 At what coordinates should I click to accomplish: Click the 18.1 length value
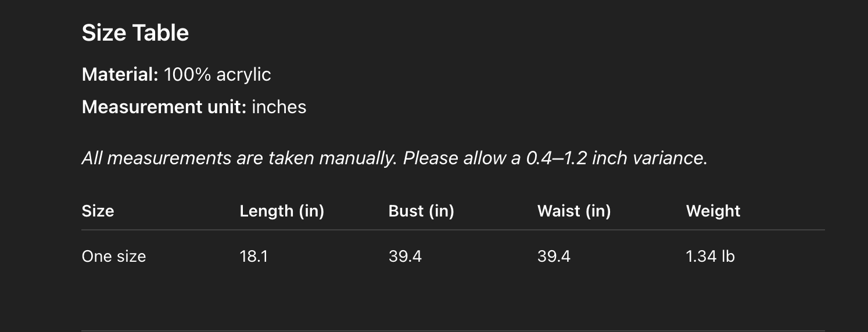[254, 257]
